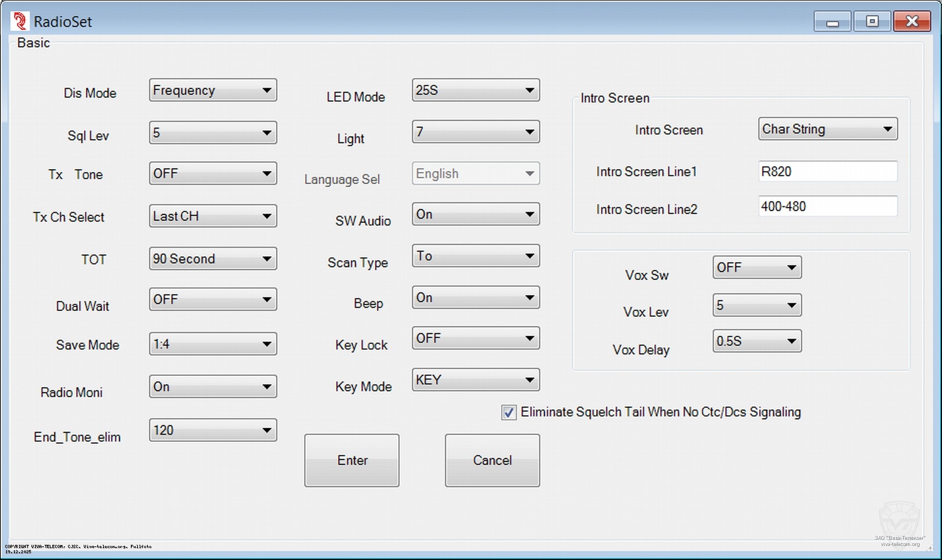Click the Intro Screen Line1 text field
The width and height of the screenshot is (942, 560).
click(x=827, y=172)
